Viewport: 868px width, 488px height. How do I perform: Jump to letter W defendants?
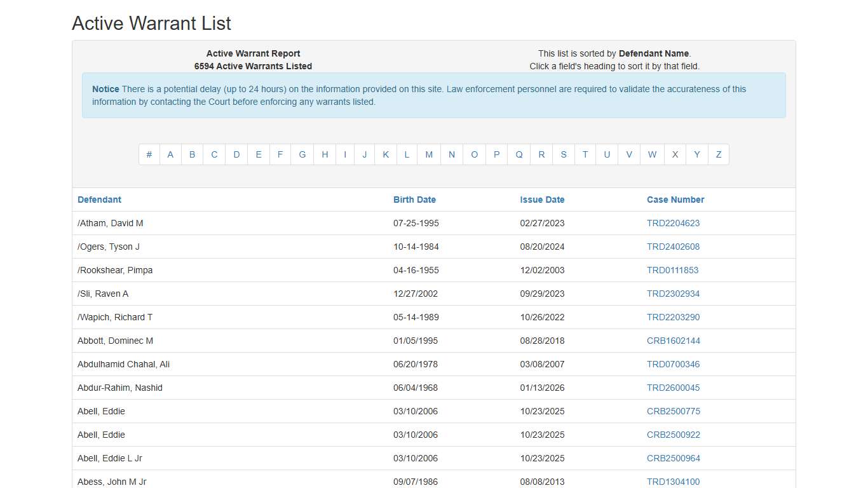click(653, 154)
